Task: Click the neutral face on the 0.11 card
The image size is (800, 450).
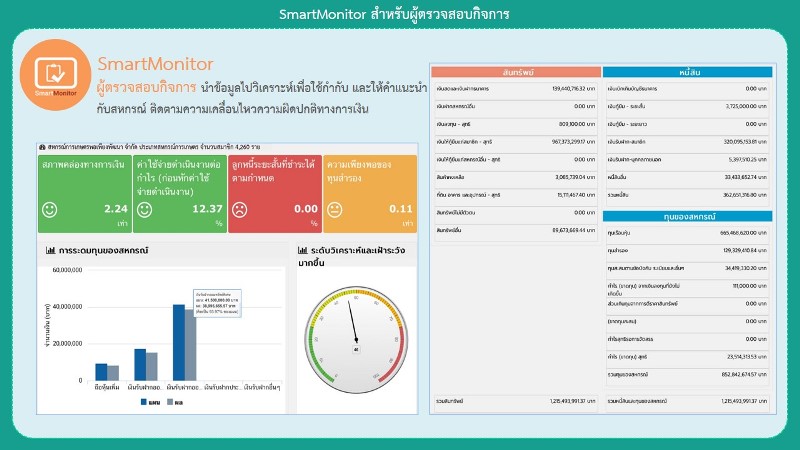Action: pos(335,210)
